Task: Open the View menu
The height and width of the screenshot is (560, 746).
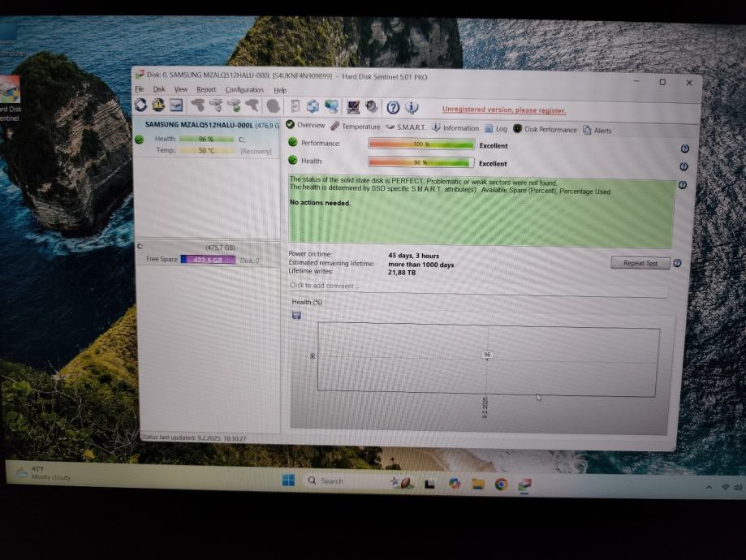Action: coord(181,89)
